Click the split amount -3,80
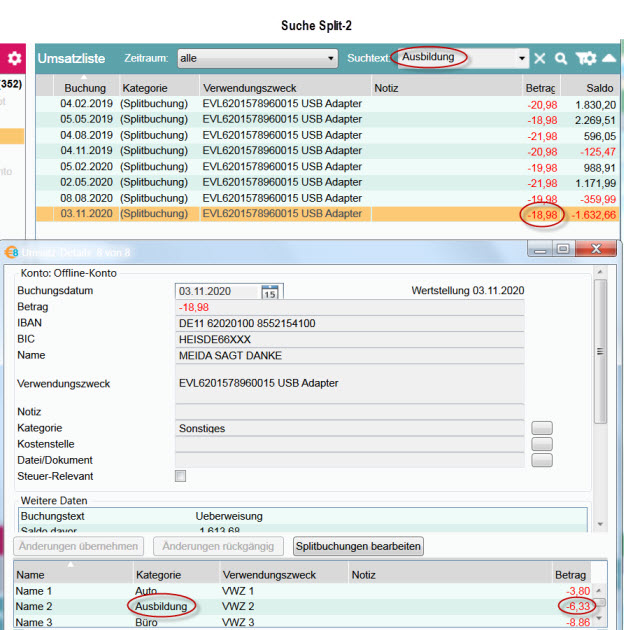624x630 pixels. point(578,591)
